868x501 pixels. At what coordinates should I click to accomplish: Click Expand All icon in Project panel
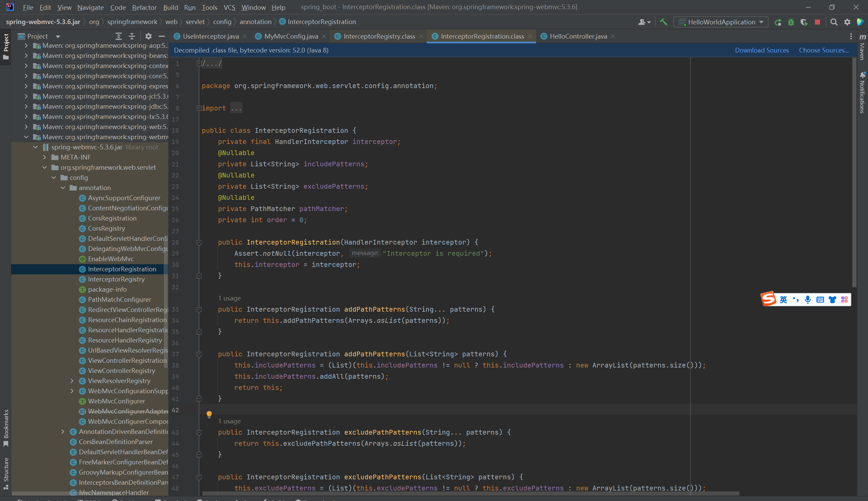pos(119,36)
